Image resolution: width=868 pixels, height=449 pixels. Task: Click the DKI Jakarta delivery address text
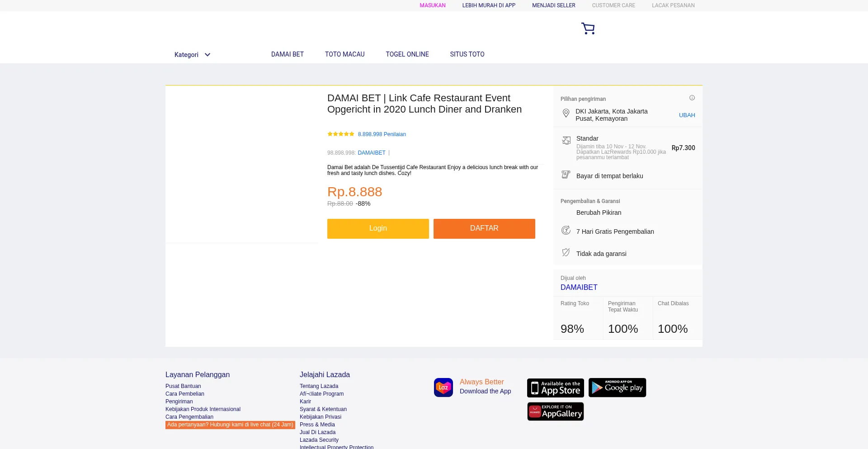pos(611,115)
